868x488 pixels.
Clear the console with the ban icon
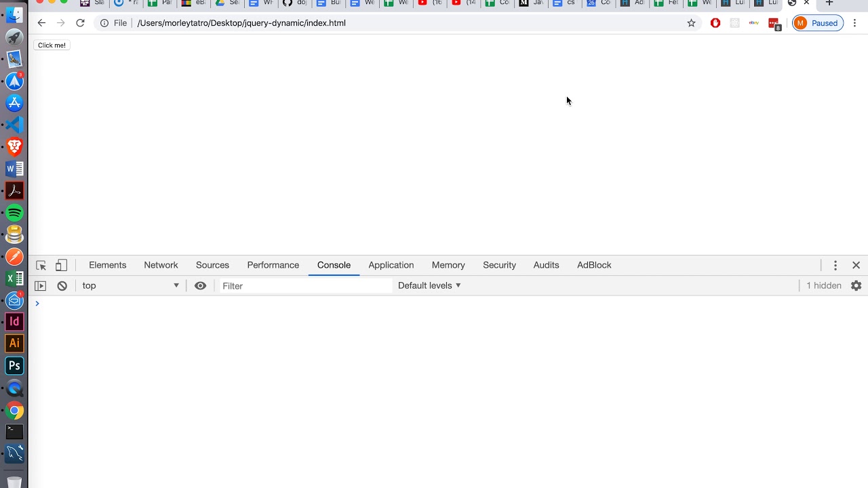(x=62, y=286)
